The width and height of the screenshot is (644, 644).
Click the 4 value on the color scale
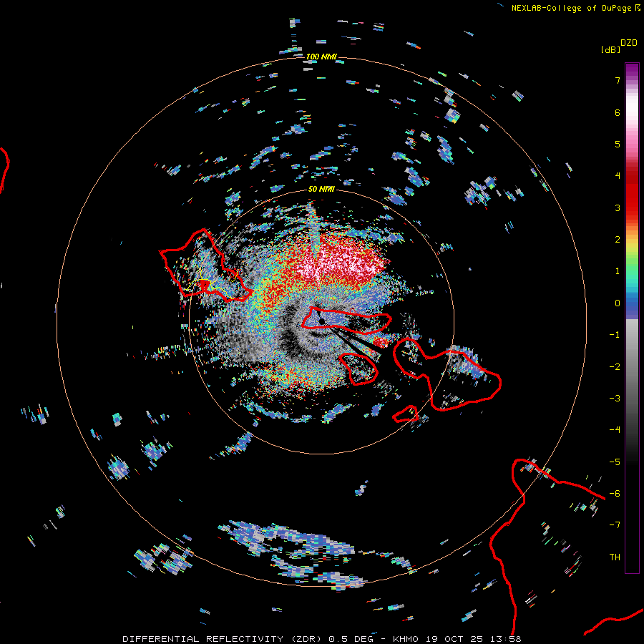tap(618, 176)
